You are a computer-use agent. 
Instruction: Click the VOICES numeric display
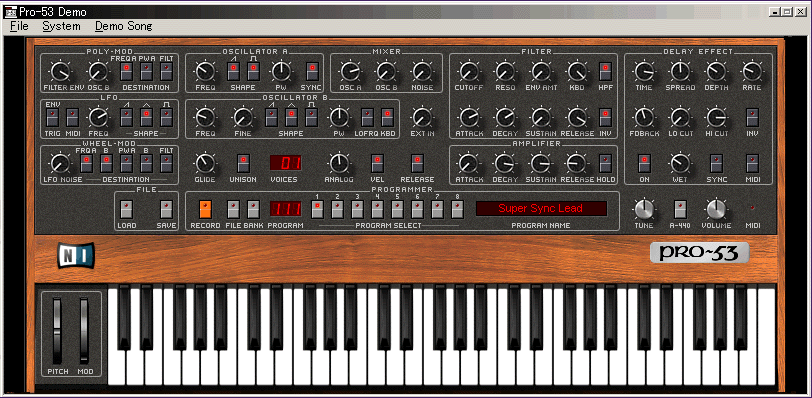tap(285, 163)
